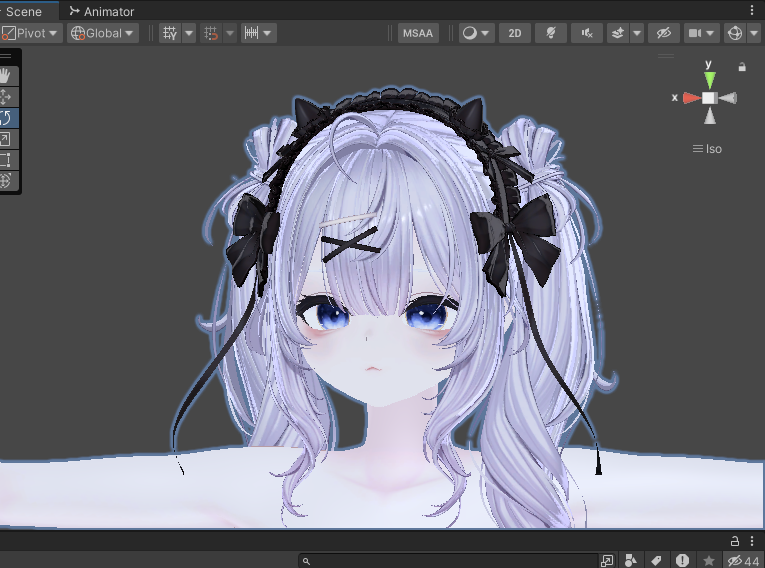The height and width of the screenshot is (568, 765).
Task: Toggle the bottom panel lock icon
Action: tap(735, 541)
